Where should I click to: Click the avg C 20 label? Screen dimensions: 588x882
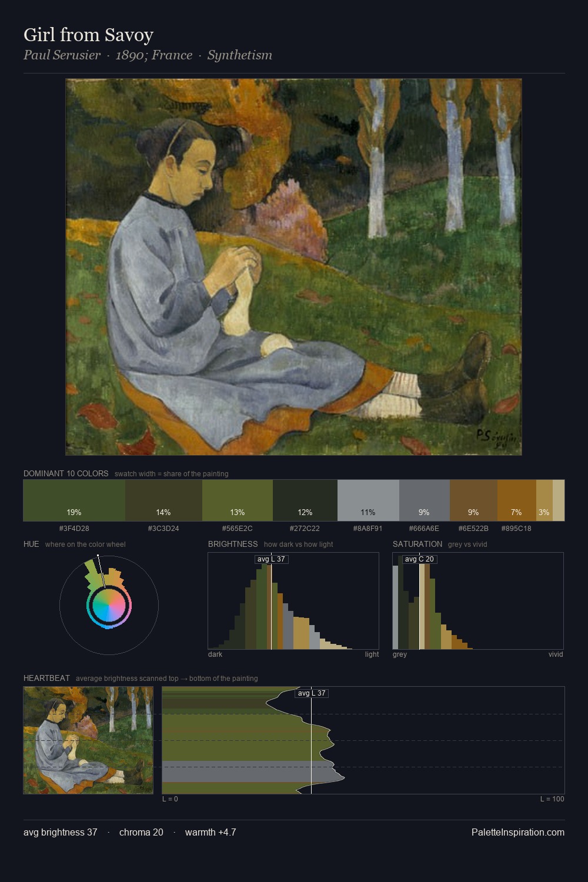click(419, 559)
